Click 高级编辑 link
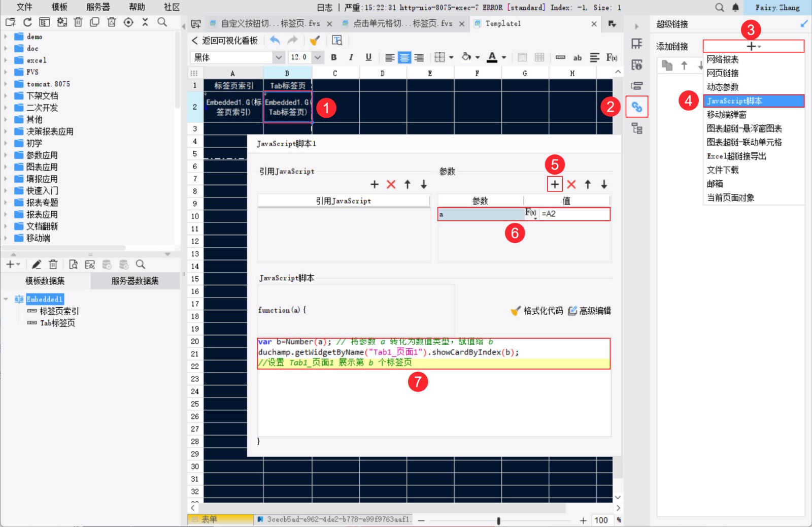This screenshot has width=812, height=527. 589,311
